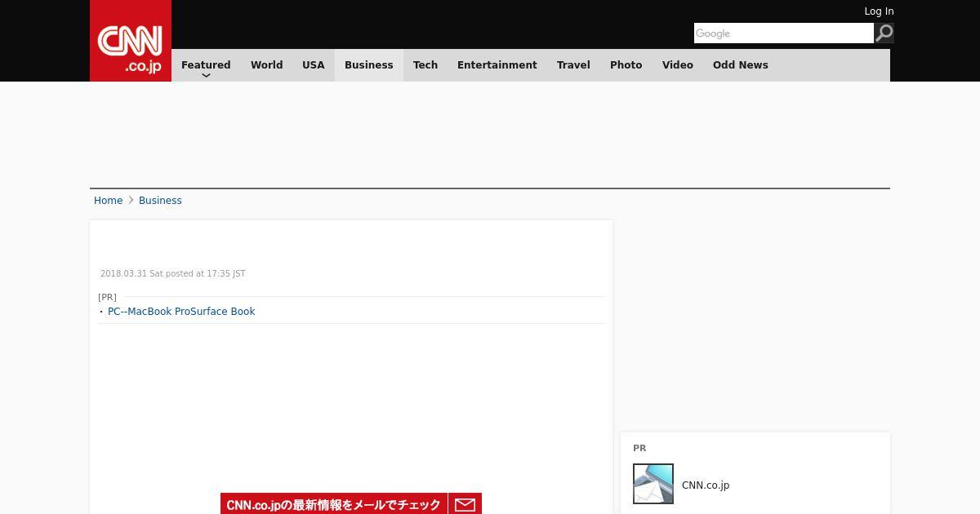Viewport: 980px width, 514px height.
Task: Open the PR mail thumbnail image
Action: click(653, 484)
